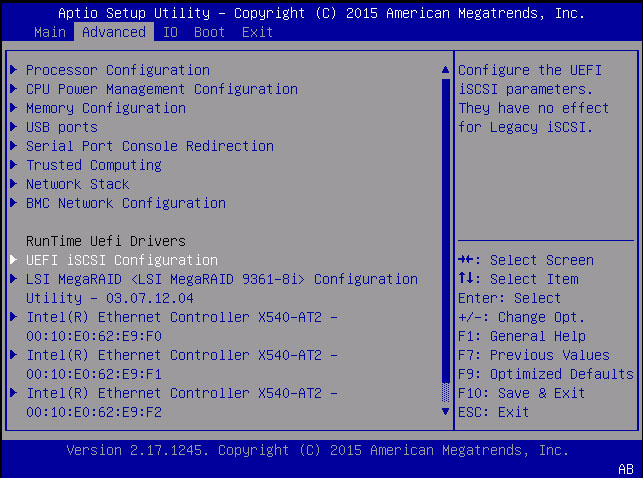Viewport: 643px width, 478px height.
Task: Select the Network Stack entry
Action: point(78,184)
